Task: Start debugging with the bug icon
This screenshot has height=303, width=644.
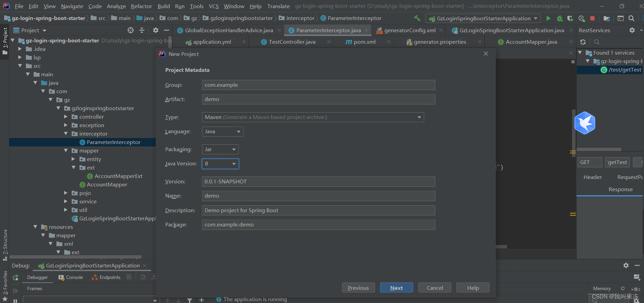Action: pos(560,18)
